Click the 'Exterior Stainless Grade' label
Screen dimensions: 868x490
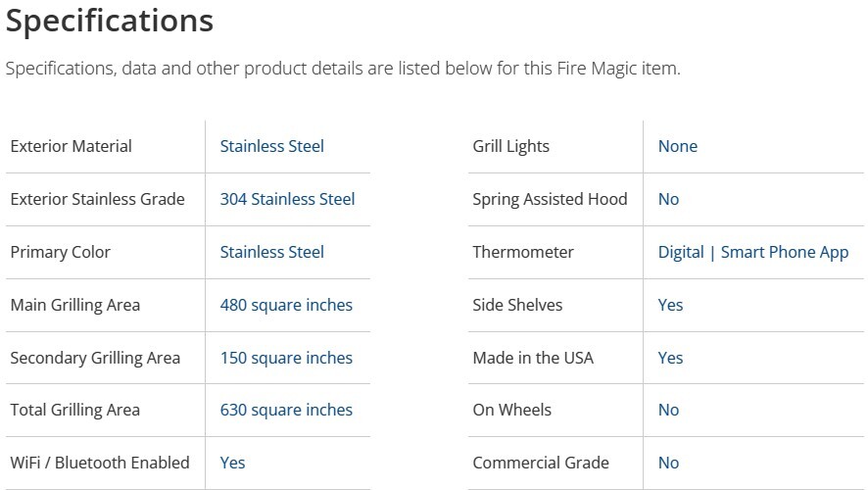[97, 199]
